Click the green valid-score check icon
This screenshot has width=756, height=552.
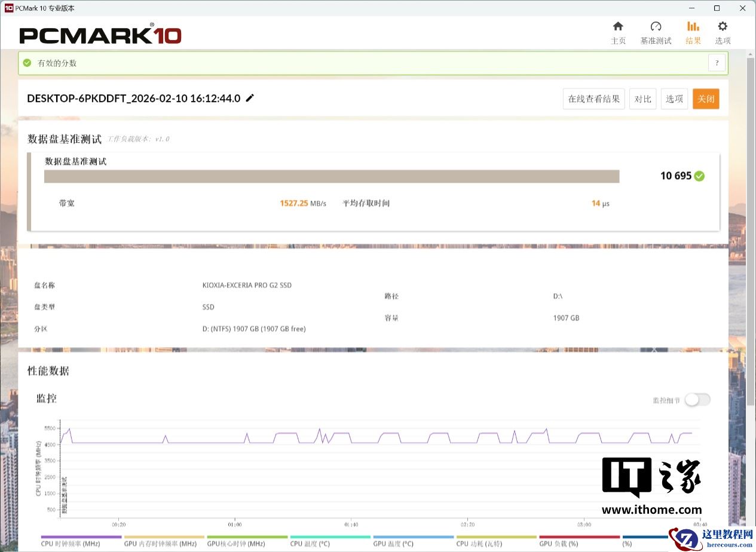tap(27, 63)
